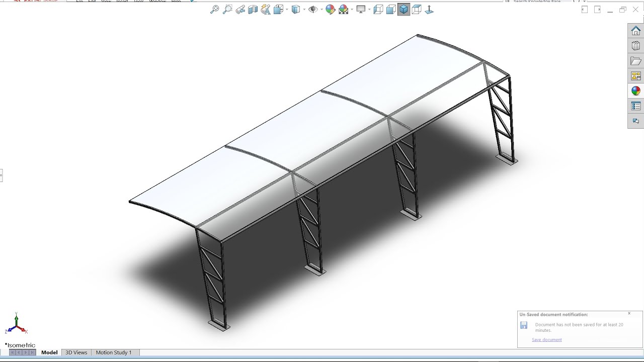
Task: Close the Un-Saved document notification
Action: click(629, 314)
